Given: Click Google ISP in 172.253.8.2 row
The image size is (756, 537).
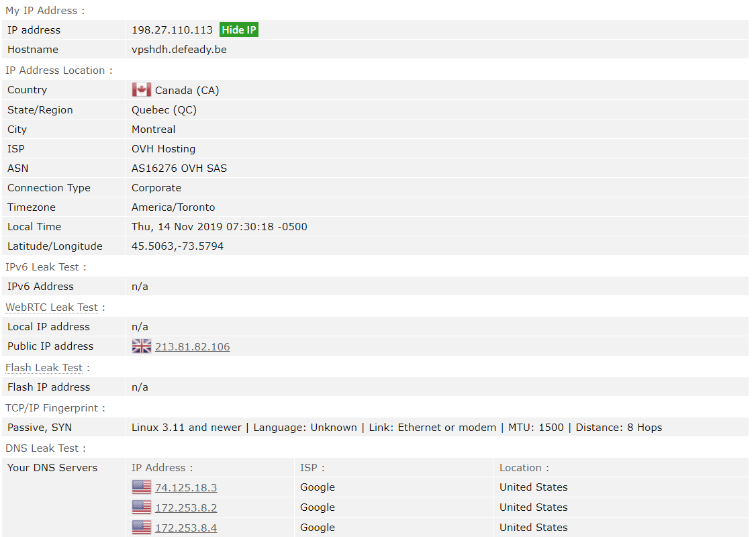Looking at the screenshot, I should click(x=318, y=507).
